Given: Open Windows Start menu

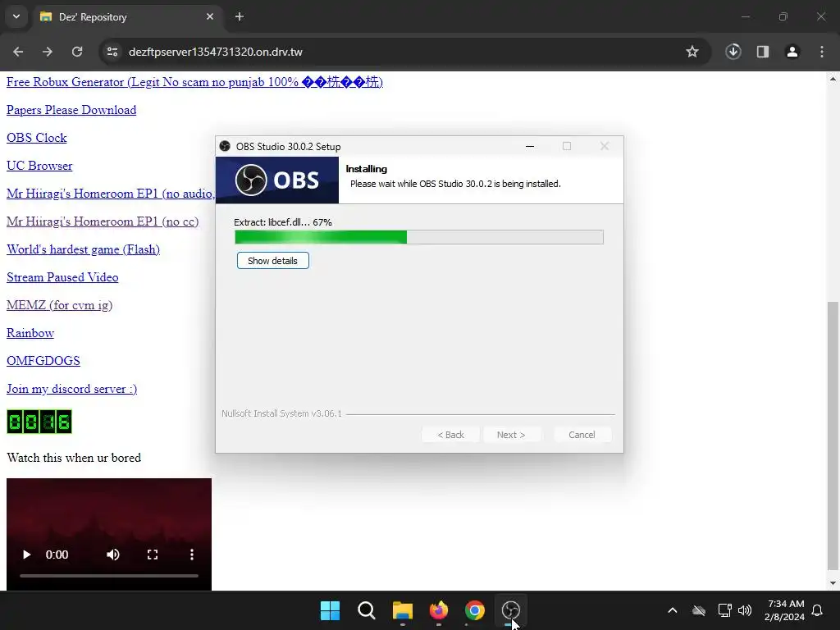Looking at the screenshot, I should pyautogui.click(x=330, y=610).
